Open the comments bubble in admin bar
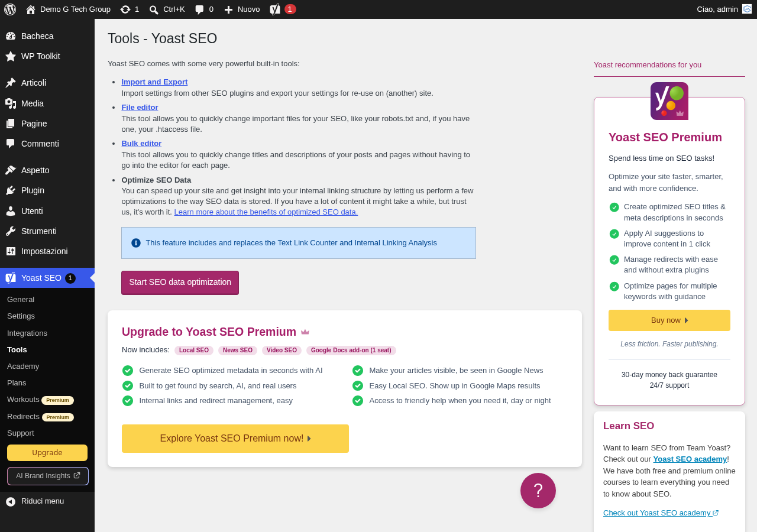Screen dimensions: 757x532 199,9
